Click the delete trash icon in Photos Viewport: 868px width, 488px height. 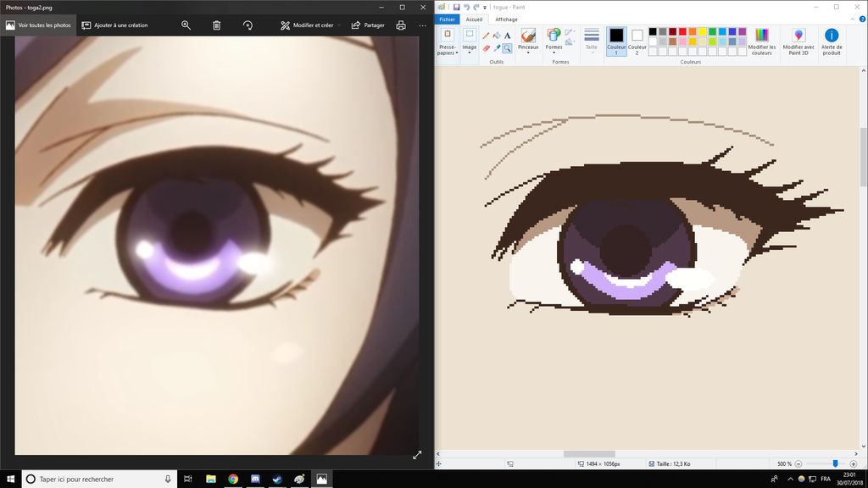(x=217, y=25)
